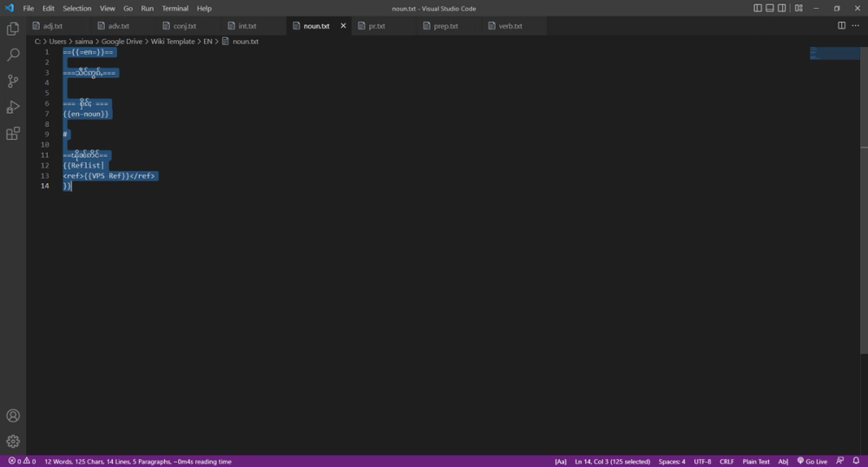Image resolution: width=868 pixels, height=467 pixels.
Task: Open the Extensions view
Action: pos(13,134)
